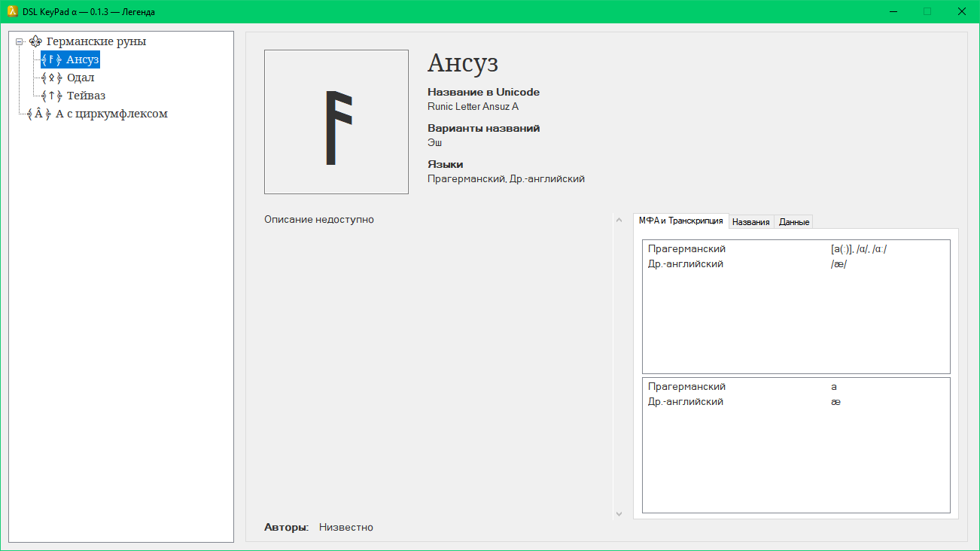Select the Германские руны tree node
This screenshot has width=980, height=551.
[96, 41]
